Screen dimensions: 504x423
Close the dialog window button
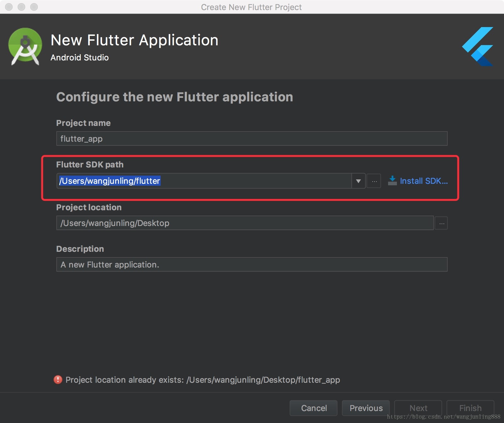(9, 7)
